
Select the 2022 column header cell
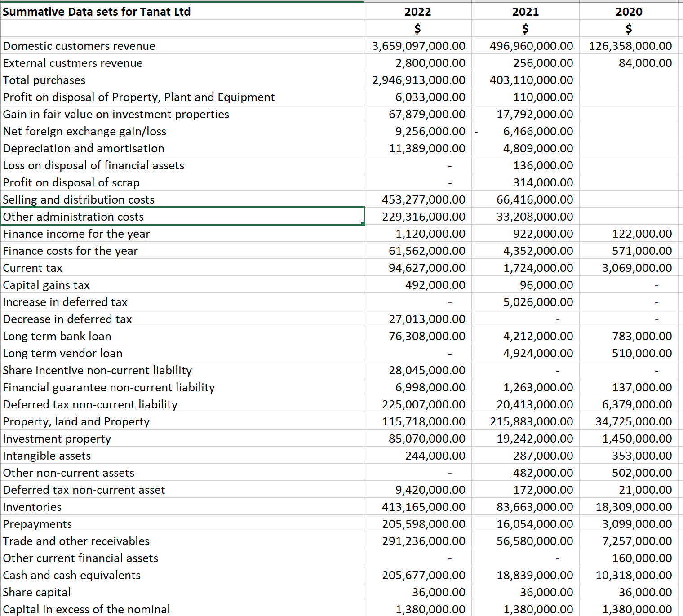(417, 12)
